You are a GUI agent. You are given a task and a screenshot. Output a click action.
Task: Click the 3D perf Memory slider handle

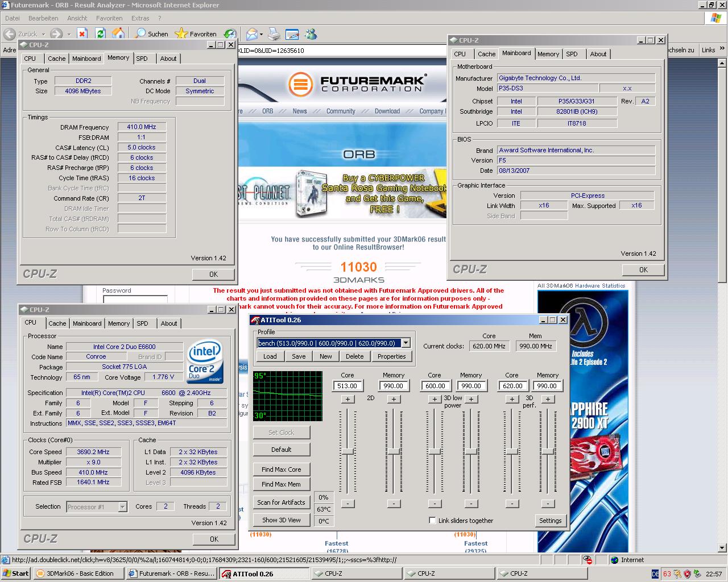click(x=548, y=451)
